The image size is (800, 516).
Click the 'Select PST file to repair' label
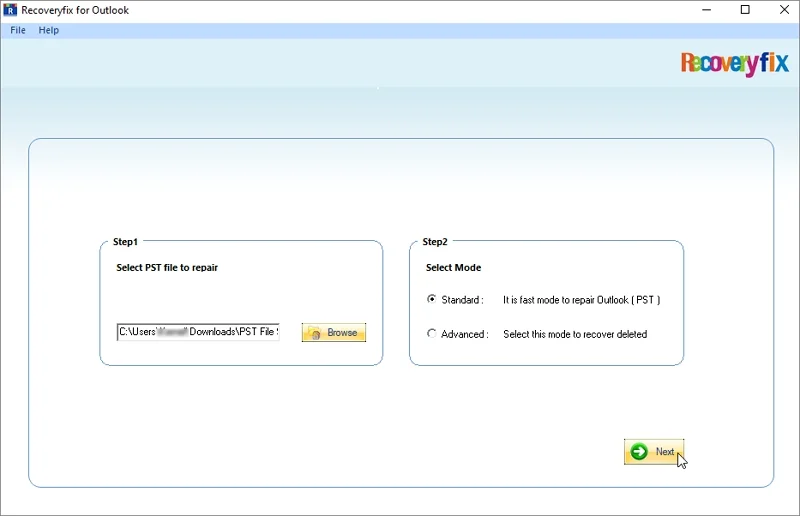[x=167, y=267]
